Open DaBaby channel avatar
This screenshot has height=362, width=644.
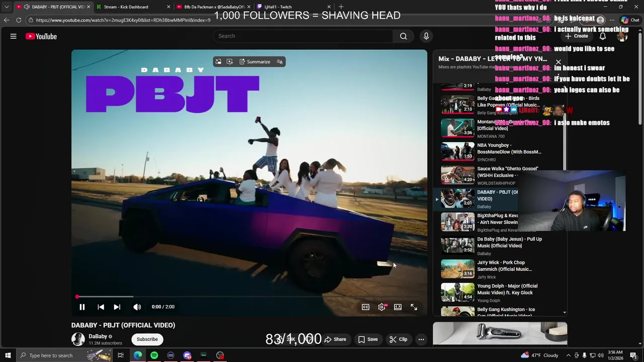click(x=78, y=339)
